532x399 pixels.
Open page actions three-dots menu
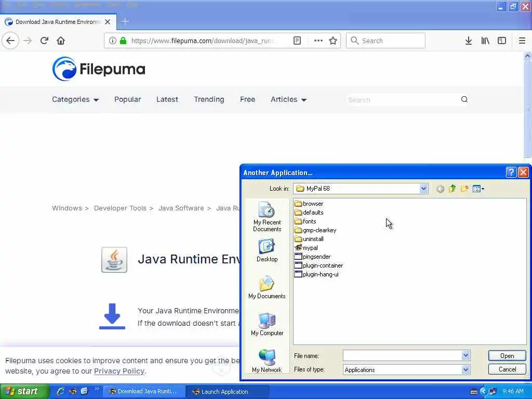[318, 41]
